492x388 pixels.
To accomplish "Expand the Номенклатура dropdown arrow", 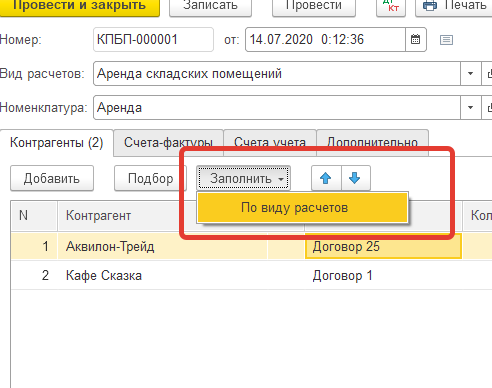I will click(471, 108).
